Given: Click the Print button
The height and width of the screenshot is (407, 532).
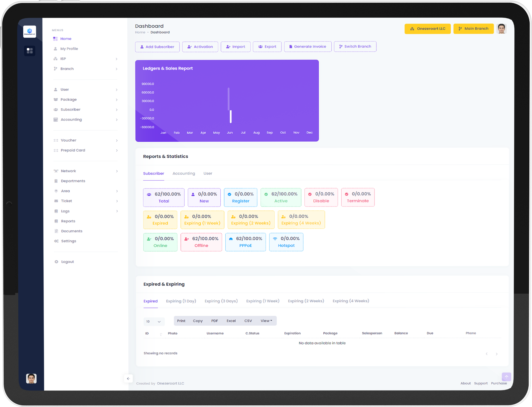Looking at the screenshot, I should (x=181, y=321).
